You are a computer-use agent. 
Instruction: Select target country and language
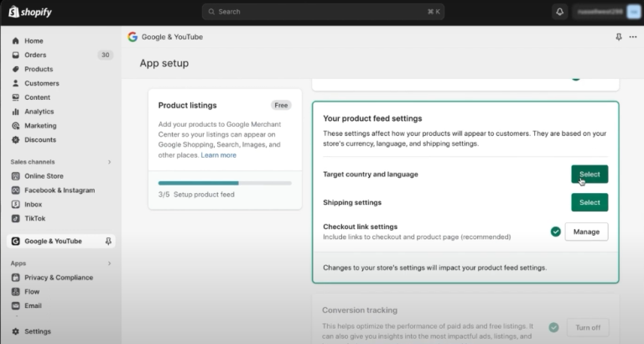pyautogui.click(x=589, y=175)
